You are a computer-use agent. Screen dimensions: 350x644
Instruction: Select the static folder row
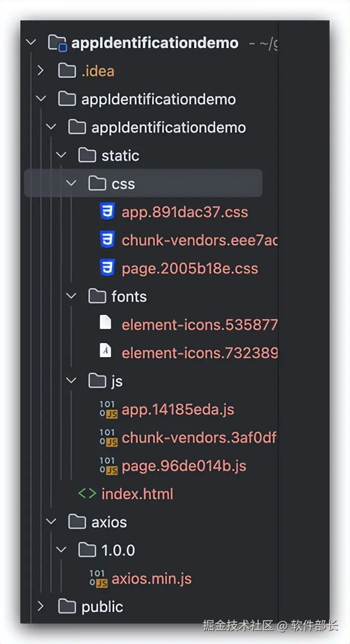120,156
